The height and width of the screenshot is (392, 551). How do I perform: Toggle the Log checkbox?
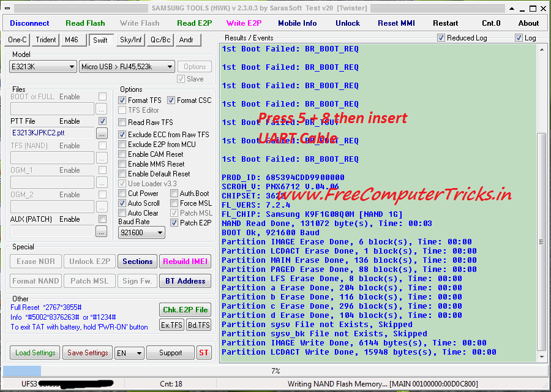[519, 38]
